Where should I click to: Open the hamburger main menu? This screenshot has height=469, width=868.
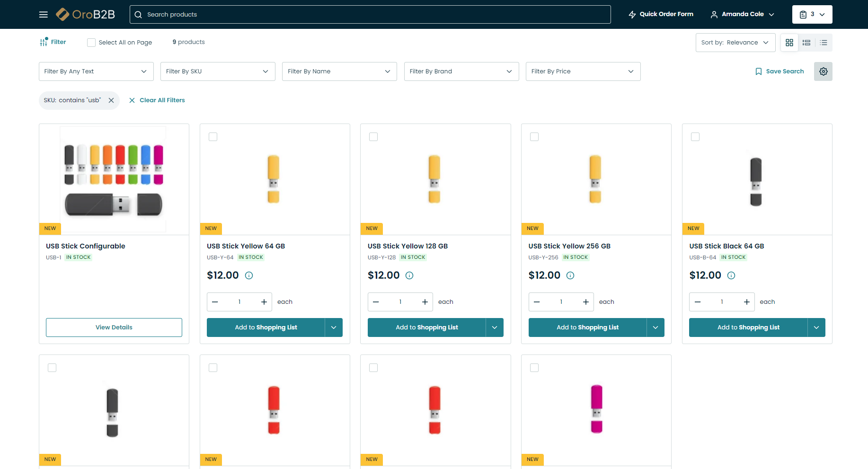pos(44,15)
